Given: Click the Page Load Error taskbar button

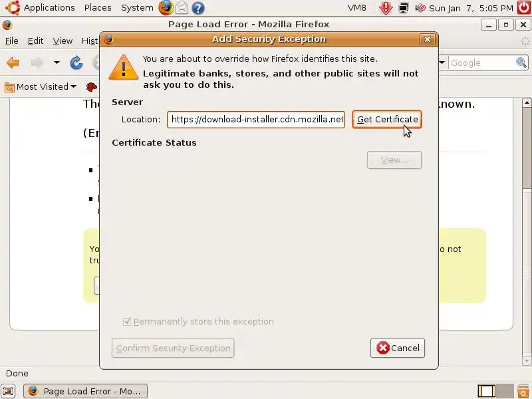Looking at the screenshot, I should (x=86, y=391).
